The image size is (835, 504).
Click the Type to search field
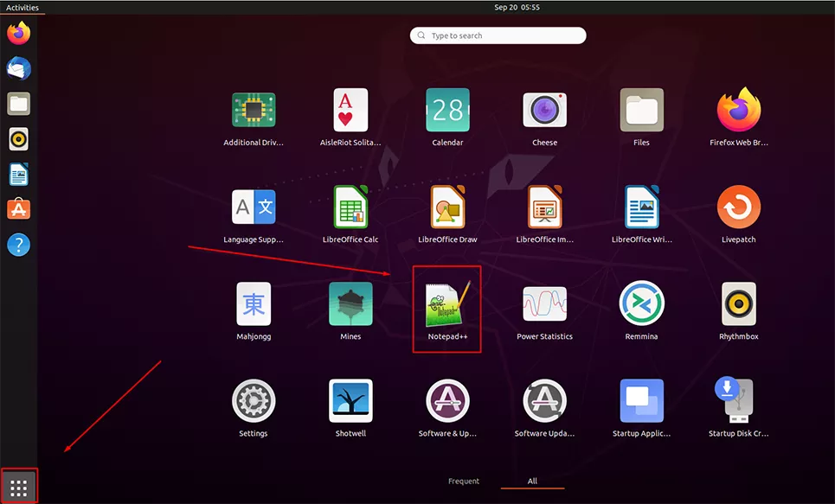(x=498, y=35)
